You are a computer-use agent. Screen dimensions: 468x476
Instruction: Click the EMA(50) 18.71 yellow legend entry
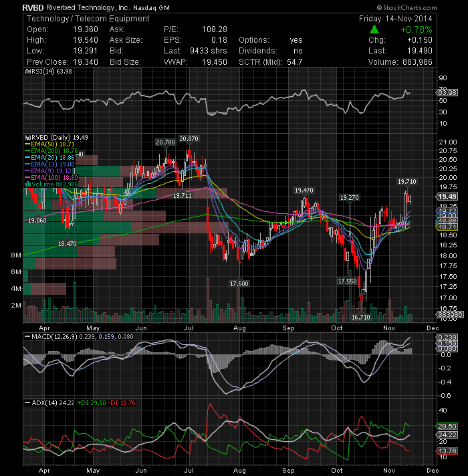coord(49,144)
